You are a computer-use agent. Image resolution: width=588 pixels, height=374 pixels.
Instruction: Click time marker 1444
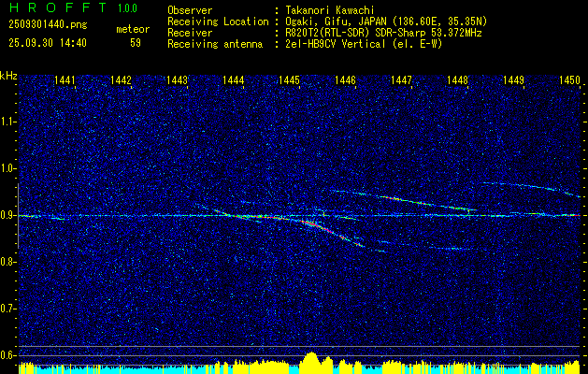(x=234, y=80)
